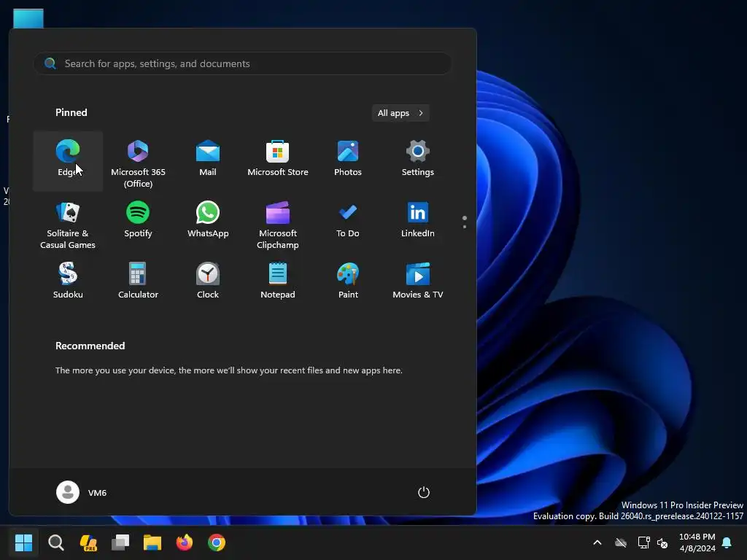The height and width of the screenshot is (560, 747).
Task: Click the OneDrive cloud tray icon
Action: click(620, 542)
